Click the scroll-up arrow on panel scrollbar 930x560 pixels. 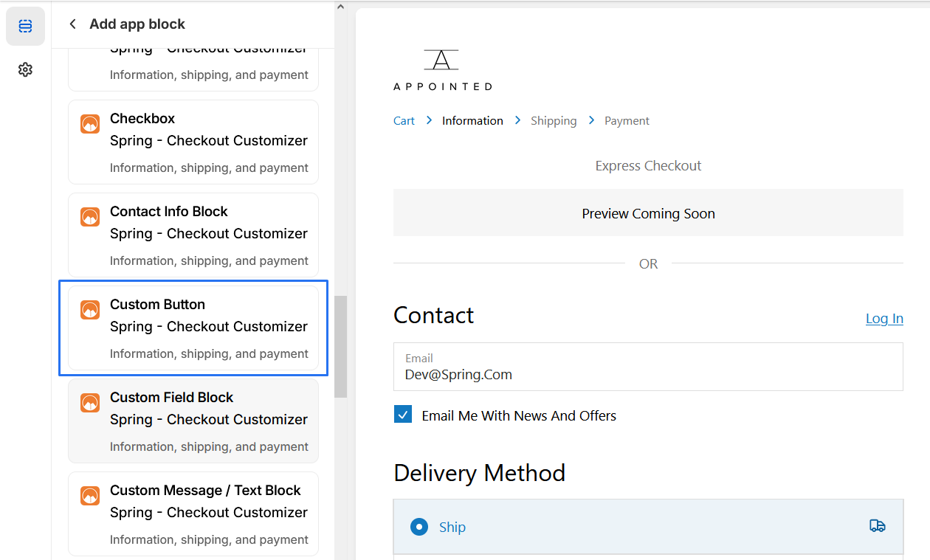(x=340, y=7)
